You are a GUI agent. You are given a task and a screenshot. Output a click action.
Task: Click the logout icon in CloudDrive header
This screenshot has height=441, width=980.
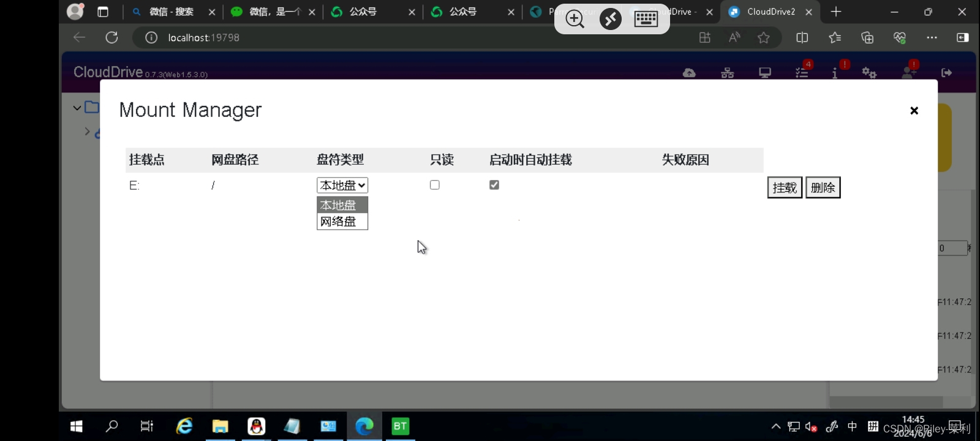[x=946, y=73]
